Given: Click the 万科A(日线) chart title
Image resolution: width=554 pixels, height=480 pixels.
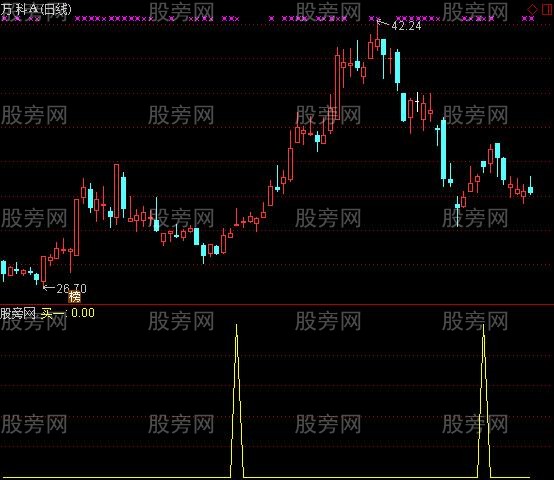Looking at the screenshot, I should coord(36,10).
